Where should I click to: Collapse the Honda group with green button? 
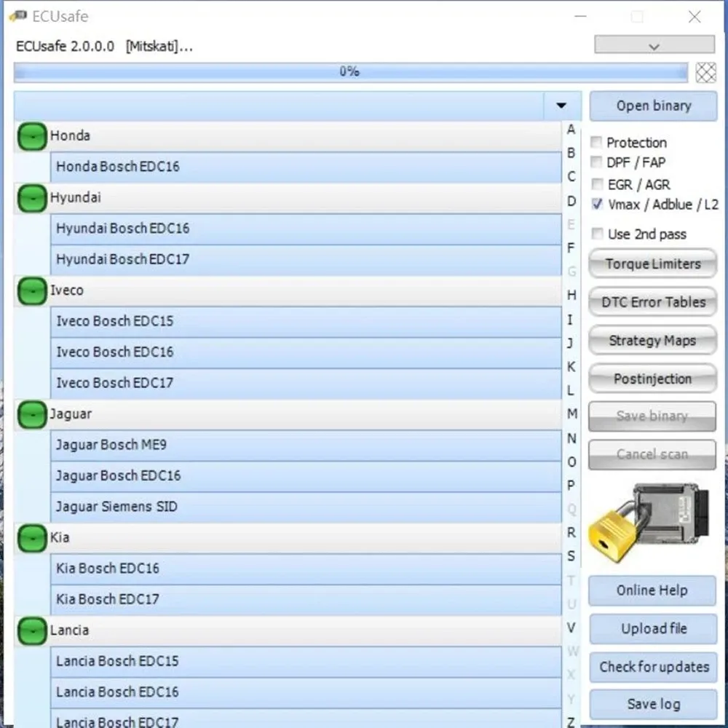point(31,137)
